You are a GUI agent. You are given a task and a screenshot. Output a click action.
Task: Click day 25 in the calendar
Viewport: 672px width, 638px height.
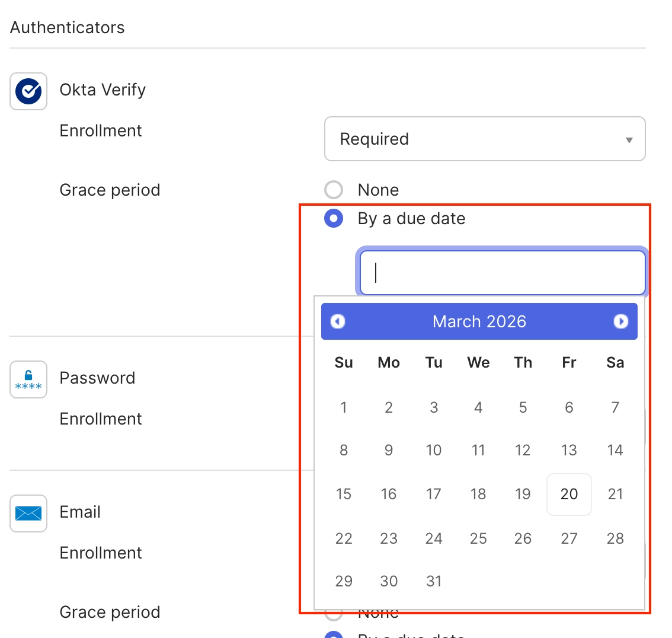pos(478,538)
